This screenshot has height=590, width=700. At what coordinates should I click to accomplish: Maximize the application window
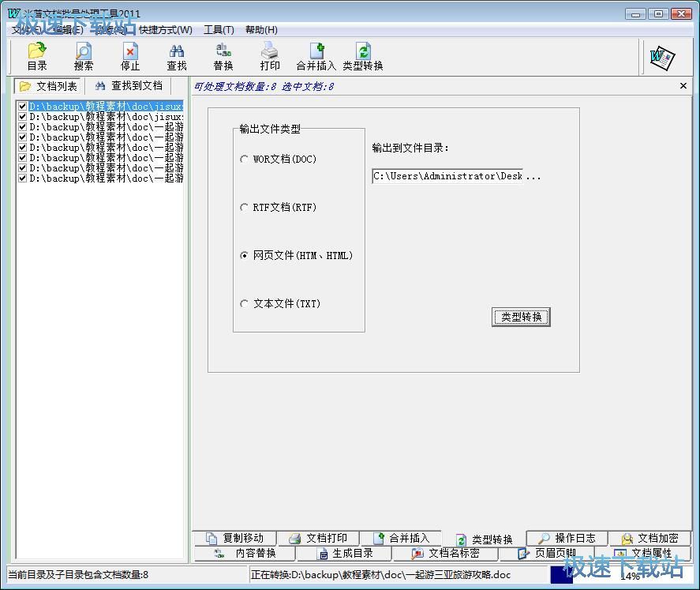pyautogui.click(x=658, y=14)
